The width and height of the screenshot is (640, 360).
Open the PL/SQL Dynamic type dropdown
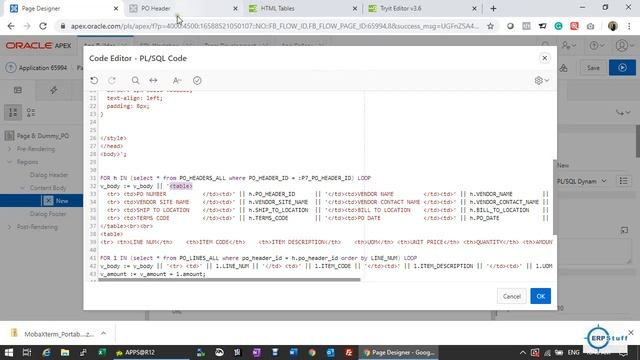pyautogui.click(x=583, y=181)
